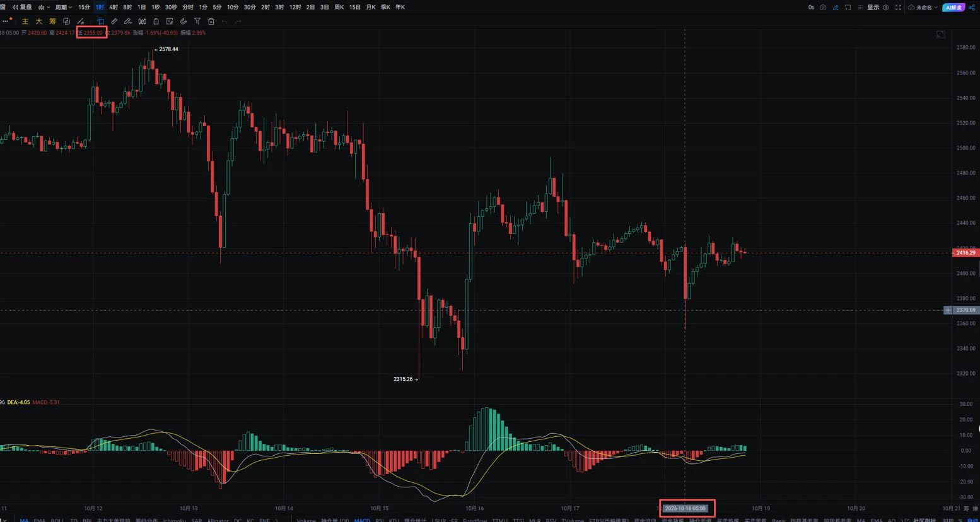Screen dimensions: 980x522
Task: Click the 2416.29 current price label
Action: point(965,253)
